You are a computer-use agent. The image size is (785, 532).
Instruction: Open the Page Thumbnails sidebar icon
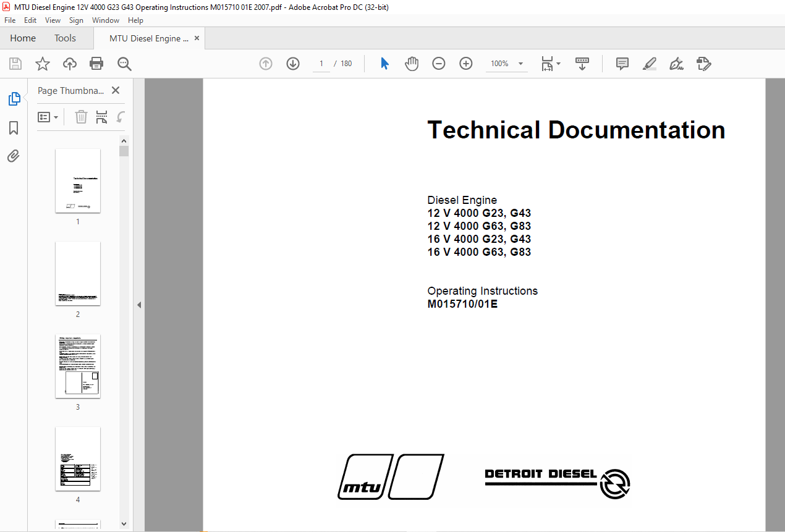14,99
